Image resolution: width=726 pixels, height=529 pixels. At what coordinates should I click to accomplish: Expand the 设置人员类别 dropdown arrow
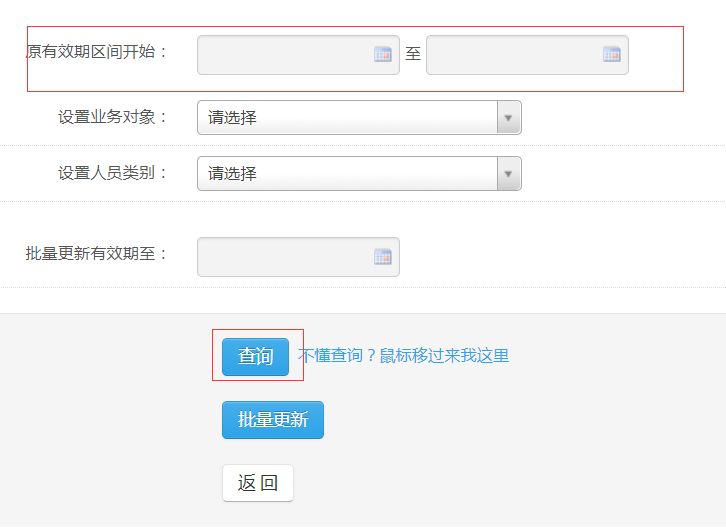point(508,174)
